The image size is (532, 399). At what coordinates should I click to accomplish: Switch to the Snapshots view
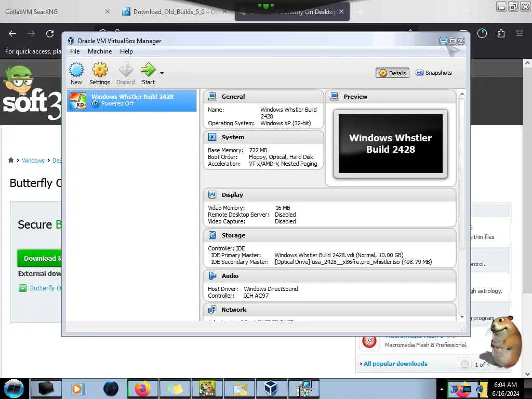[434, 73]
